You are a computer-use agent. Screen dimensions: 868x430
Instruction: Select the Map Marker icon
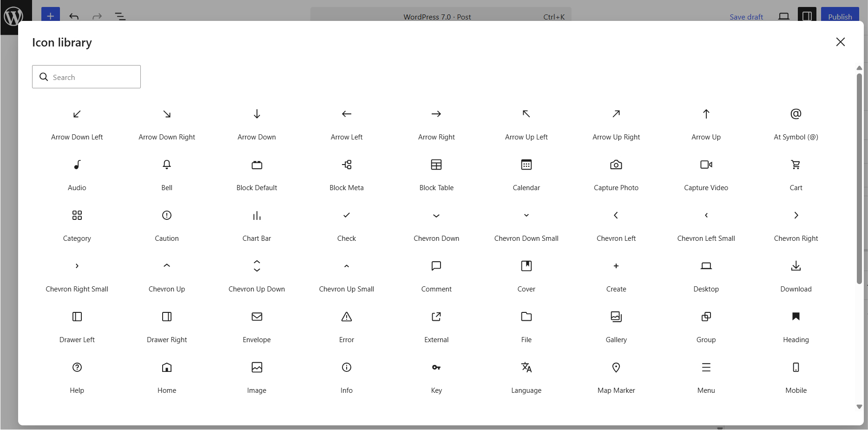click(616, 367)
